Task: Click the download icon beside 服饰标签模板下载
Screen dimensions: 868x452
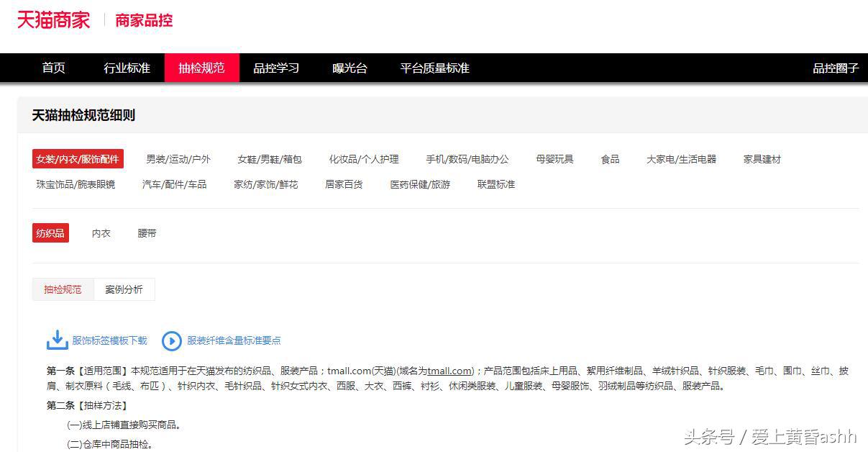Action: 57,340
